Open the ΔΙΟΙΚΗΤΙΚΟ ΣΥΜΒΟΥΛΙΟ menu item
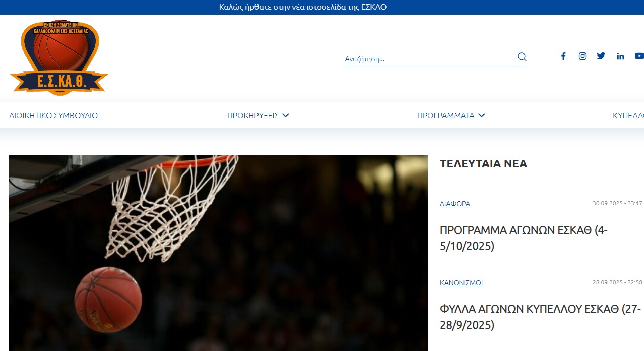This screenshot has width=644, height=351. [53, 116]
